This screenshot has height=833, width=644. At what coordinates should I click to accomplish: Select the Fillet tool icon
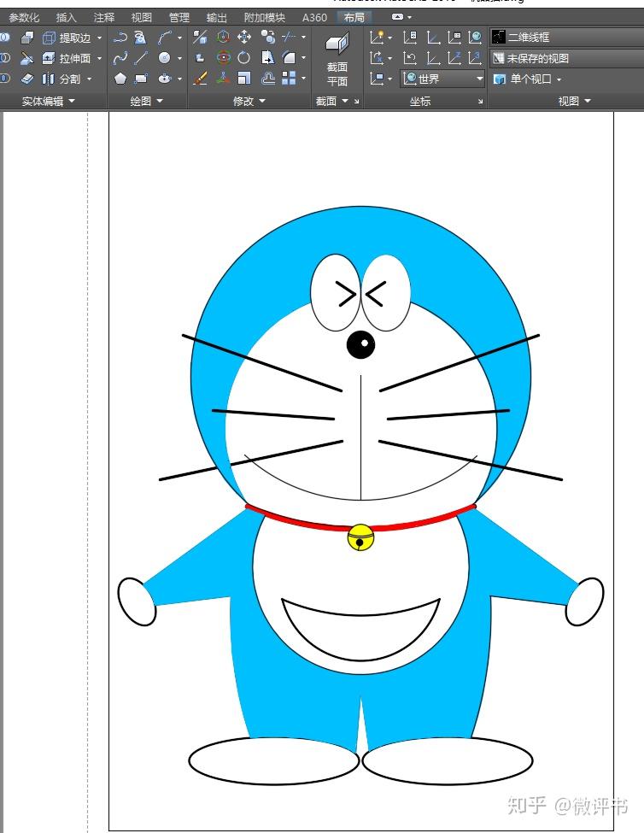click(289, 58)
